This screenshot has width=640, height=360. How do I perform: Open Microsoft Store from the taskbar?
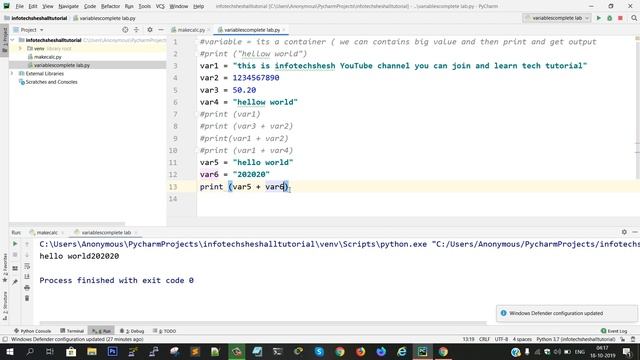coord(71,351)
